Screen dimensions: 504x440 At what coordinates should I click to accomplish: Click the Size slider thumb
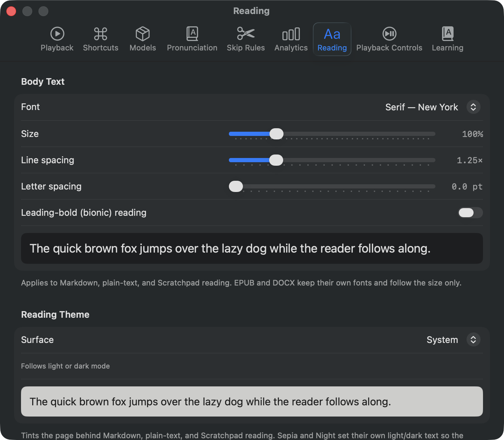point(276,134)
